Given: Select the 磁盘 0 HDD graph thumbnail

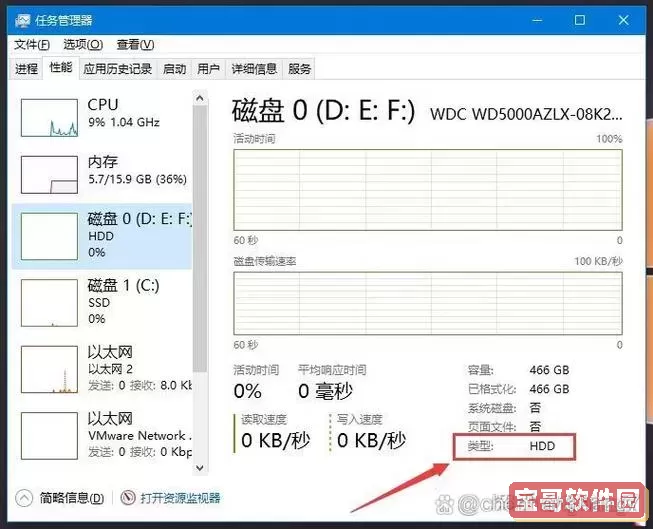Looking at the screenshot, I should [x=49, y=236].
